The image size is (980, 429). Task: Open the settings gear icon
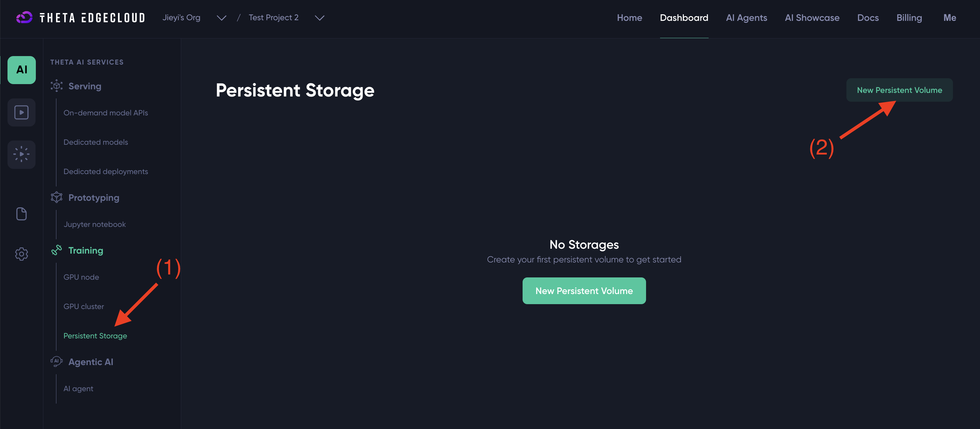tap(22, 254)
